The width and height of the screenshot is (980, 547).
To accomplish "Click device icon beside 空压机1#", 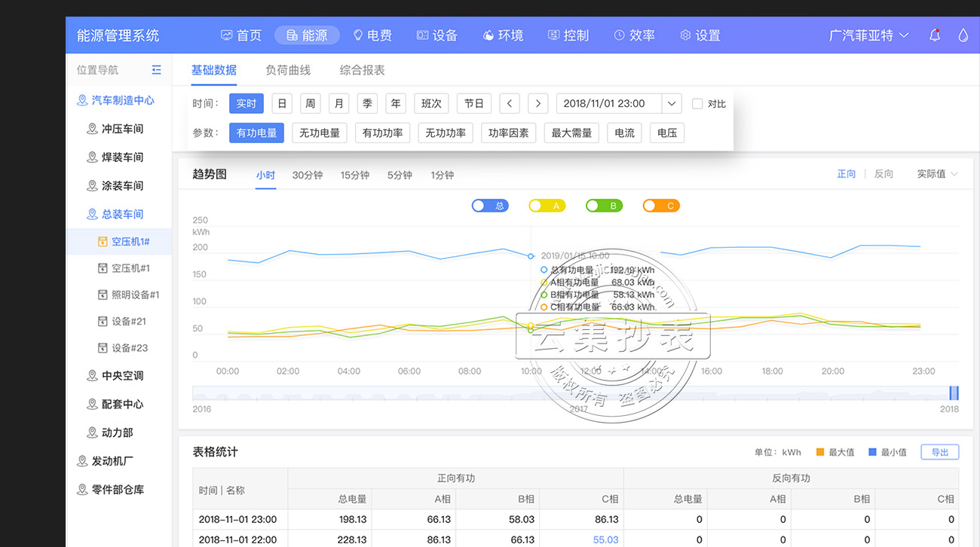I will tap(103, 241).
